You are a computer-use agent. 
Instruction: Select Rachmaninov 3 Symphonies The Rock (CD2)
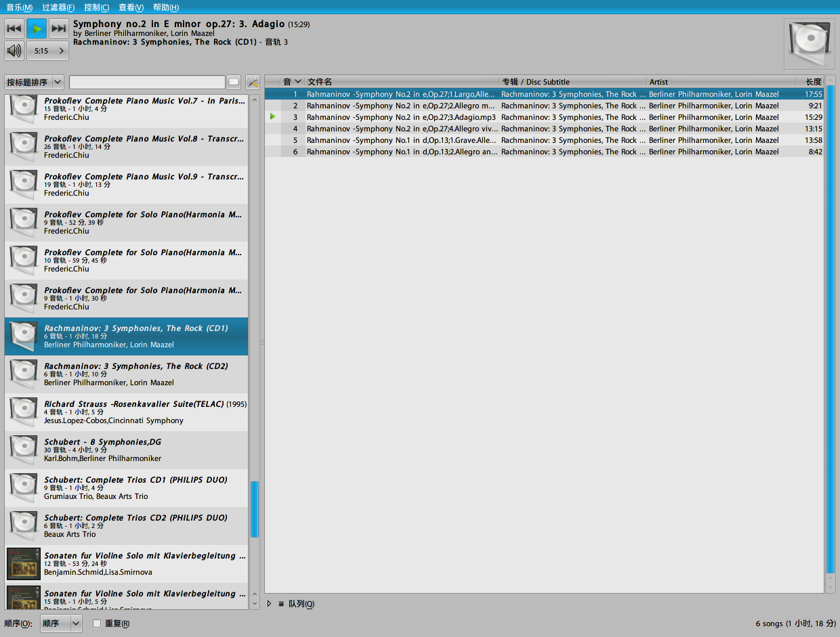(127, 374)
